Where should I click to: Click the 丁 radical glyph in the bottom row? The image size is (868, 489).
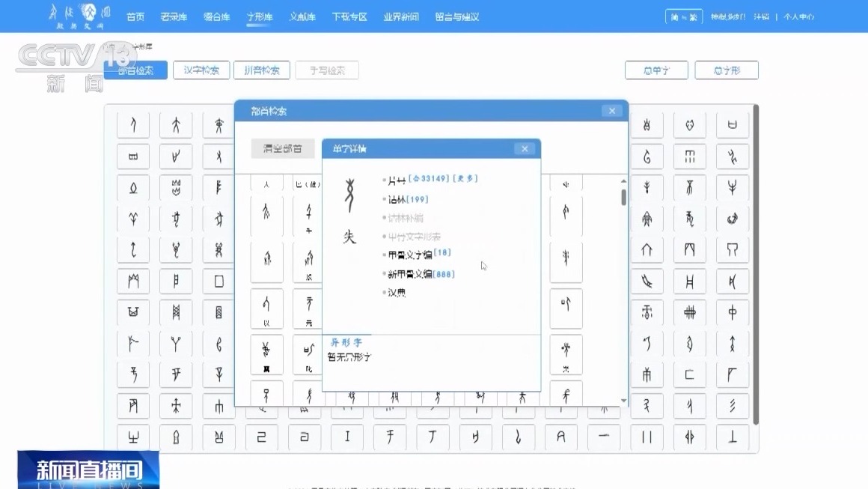pyautogui.click(x=433, y=437)
